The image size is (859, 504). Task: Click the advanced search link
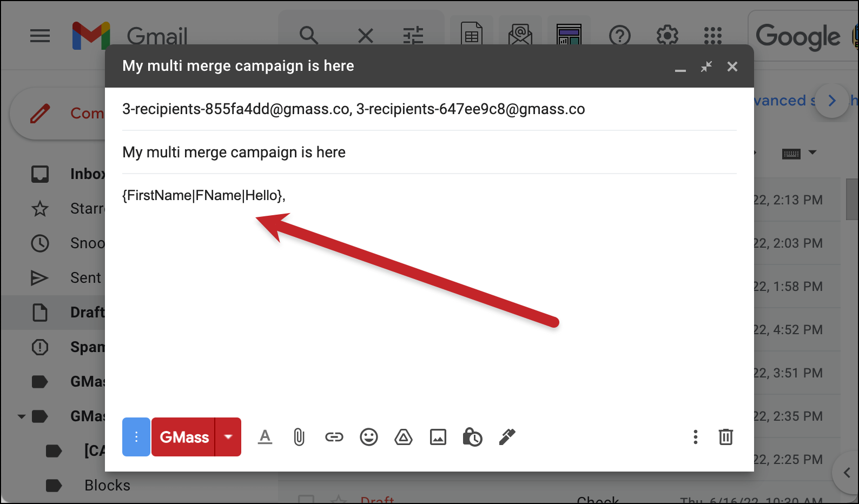click(x=784, y=101)
